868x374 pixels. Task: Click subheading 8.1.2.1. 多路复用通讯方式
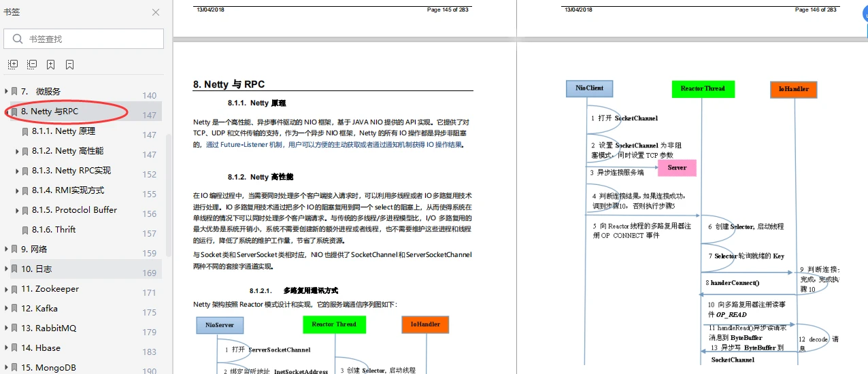294,290
